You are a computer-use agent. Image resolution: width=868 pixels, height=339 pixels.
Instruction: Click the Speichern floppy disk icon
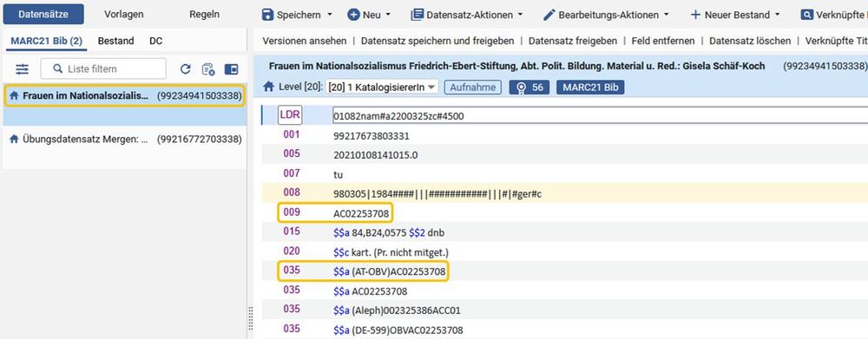click(x=268, y=15)
